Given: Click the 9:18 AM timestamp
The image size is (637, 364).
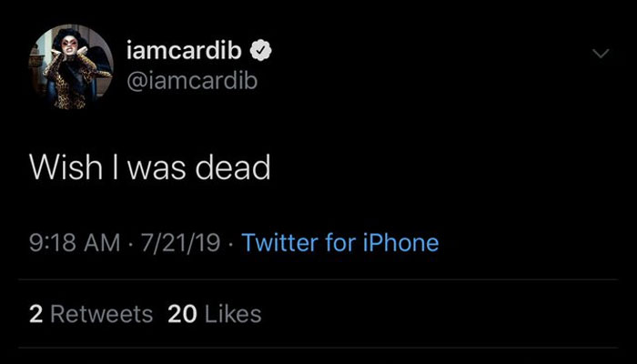Looking at the screenshot, I should click(x=75, y=243).
